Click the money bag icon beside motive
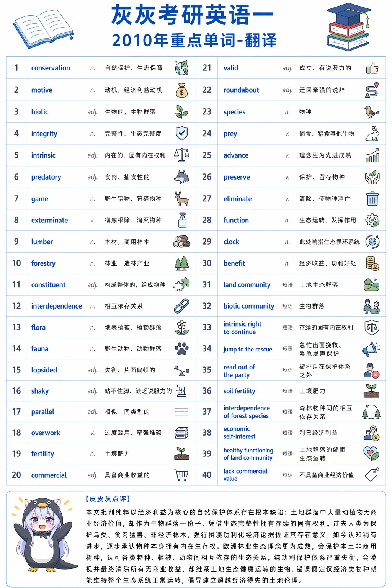 tap(181, 90)
